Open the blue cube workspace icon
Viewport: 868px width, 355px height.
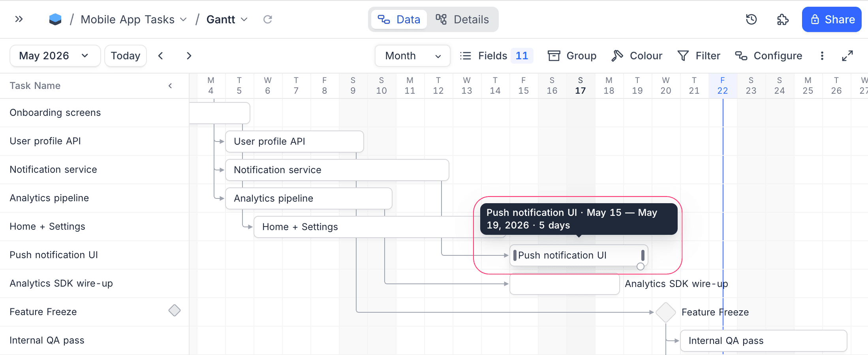click(x=55, y=19)
